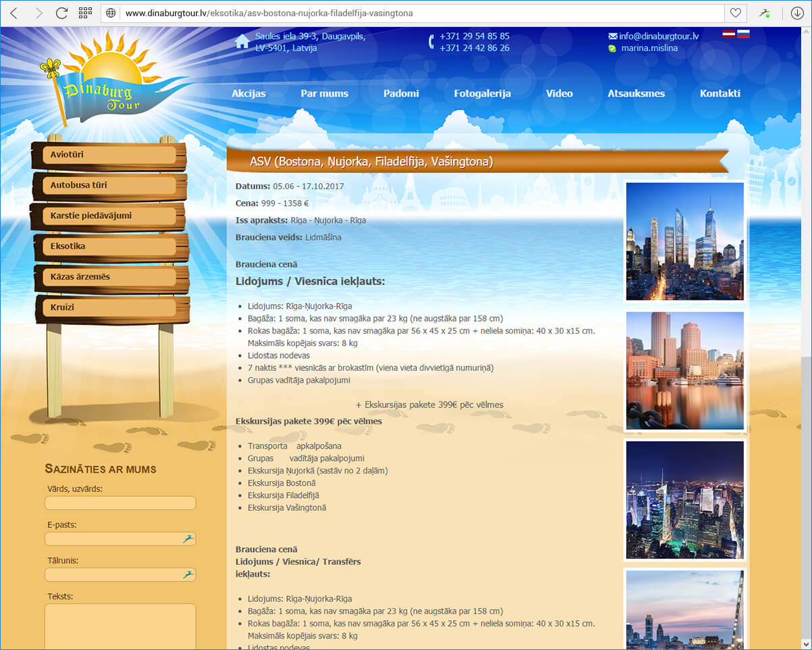Open the first skyline photo thumbnail
This screenshot has height=650, width=812.
685,241
